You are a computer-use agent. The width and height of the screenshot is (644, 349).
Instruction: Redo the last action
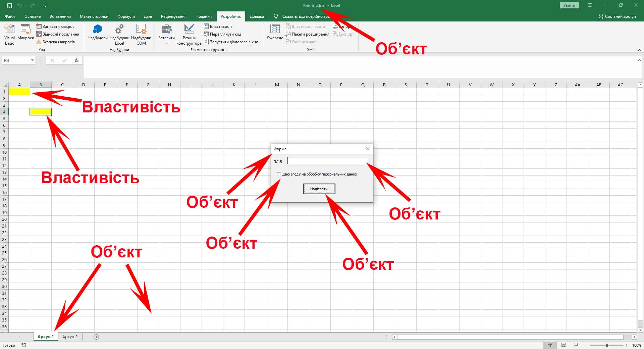coord(32,5)
